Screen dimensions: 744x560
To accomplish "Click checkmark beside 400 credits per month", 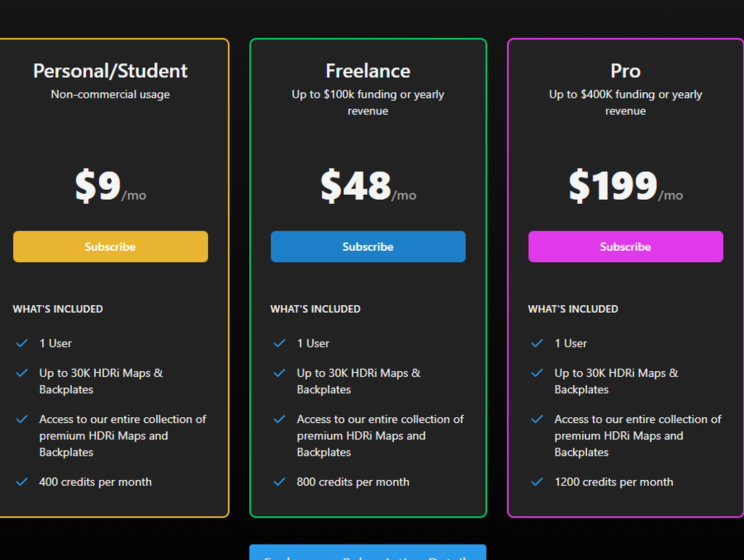I will tap(22, 482).
